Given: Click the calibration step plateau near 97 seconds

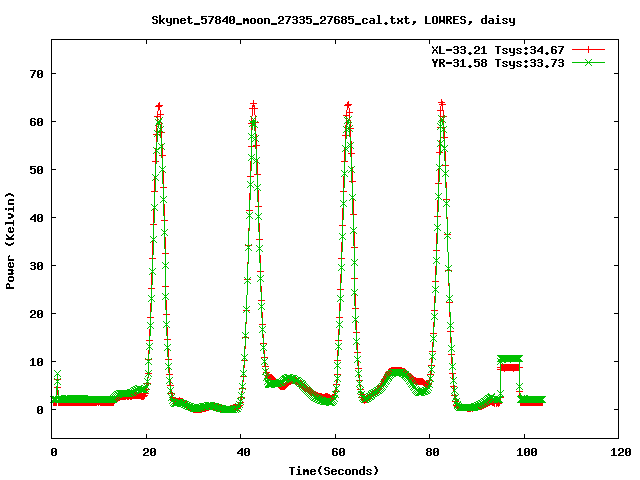Looking at the screenshot, I should point(510,362).
